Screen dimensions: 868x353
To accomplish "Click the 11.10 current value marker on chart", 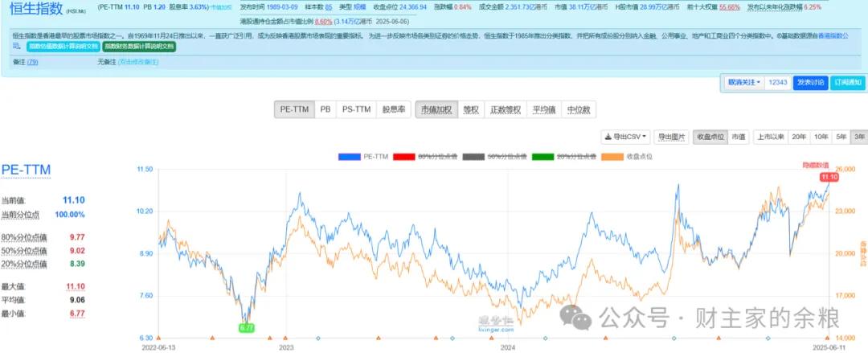I will click(x=829, y=177).
